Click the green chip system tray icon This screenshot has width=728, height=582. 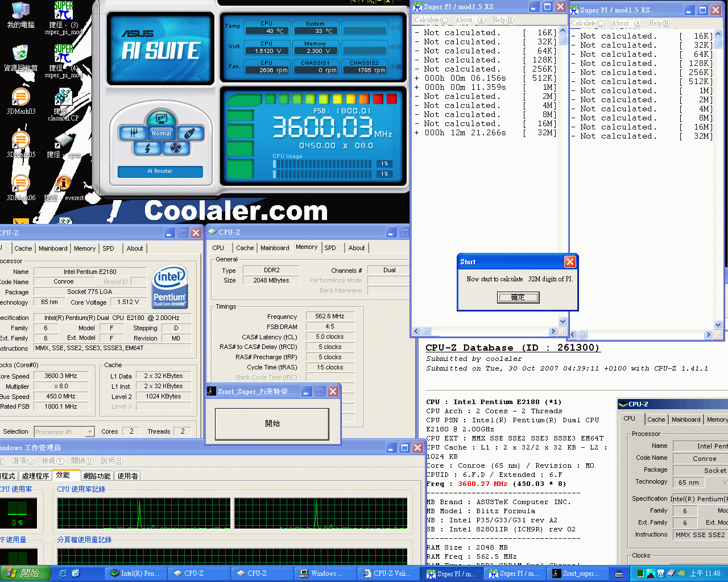coord(640,574)
